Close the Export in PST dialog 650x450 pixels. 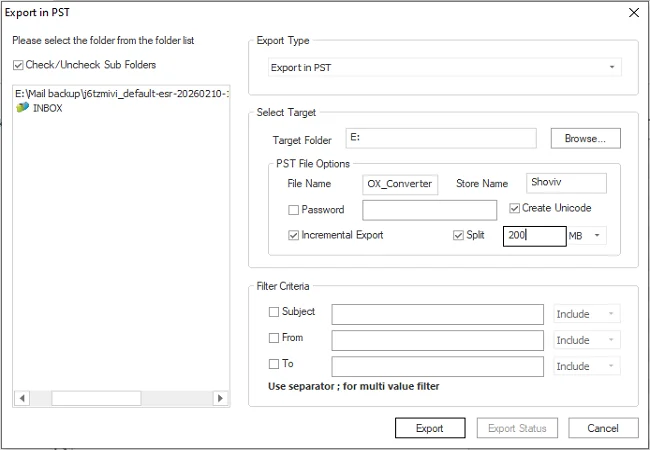pyautogui.click(x=633, y=13)
